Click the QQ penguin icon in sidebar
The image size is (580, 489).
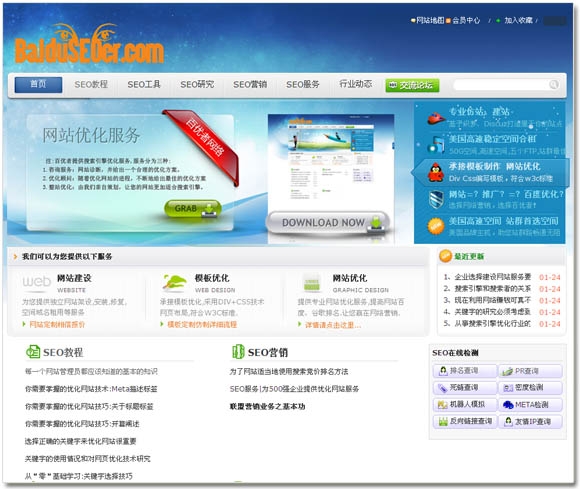[436, 172]
